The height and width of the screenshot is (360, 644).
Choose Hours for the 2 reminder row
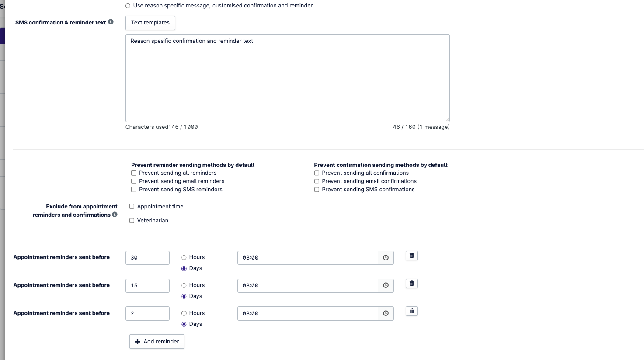[184, 313]
